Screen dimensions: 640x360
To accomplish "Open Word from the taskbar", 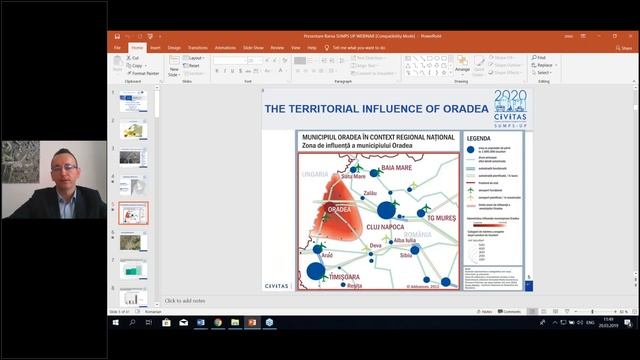I will click(x=201, y=322).
